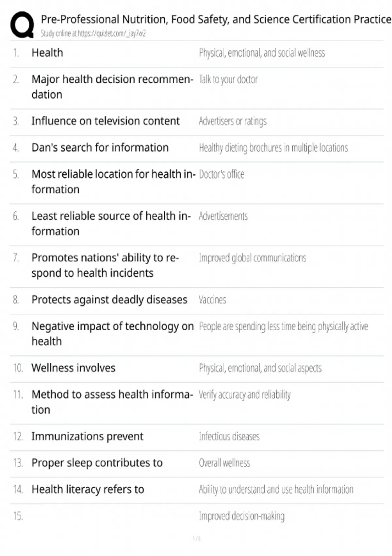Click the 'Doctor's office' definition
This screenshot has height=556, width=392.
point(221,174)
